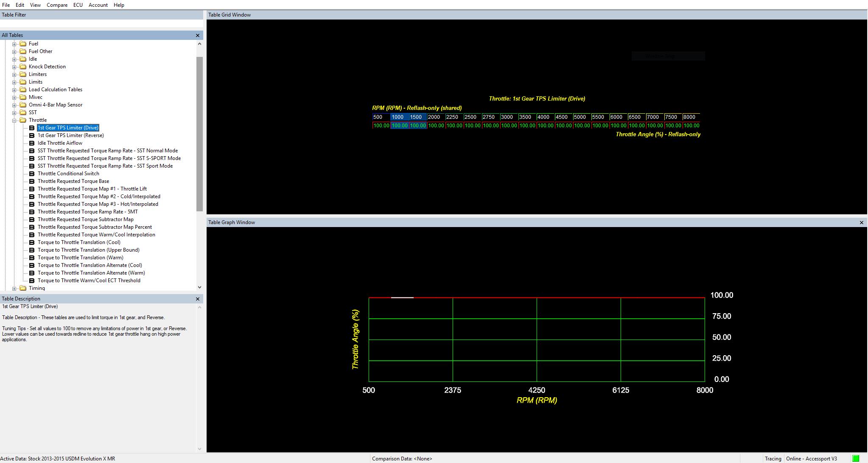
Task: Click table icon for Throttle Conditional Switch
Action: pos(32,174)
